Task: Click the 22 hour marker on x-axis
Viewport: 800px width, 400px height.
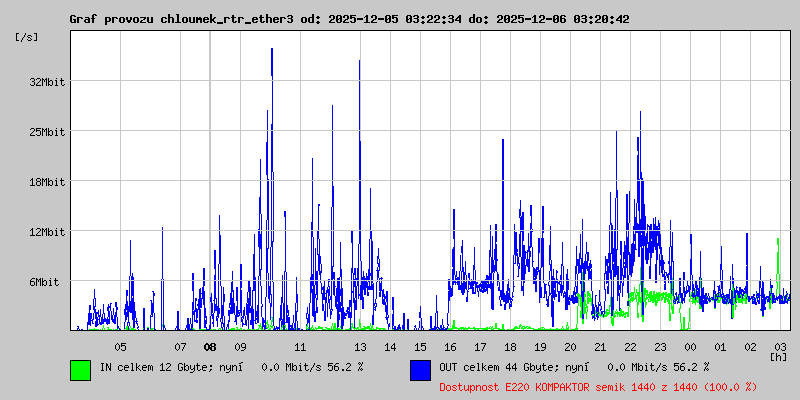Action: pyautogui.click(x=630, y=347)
